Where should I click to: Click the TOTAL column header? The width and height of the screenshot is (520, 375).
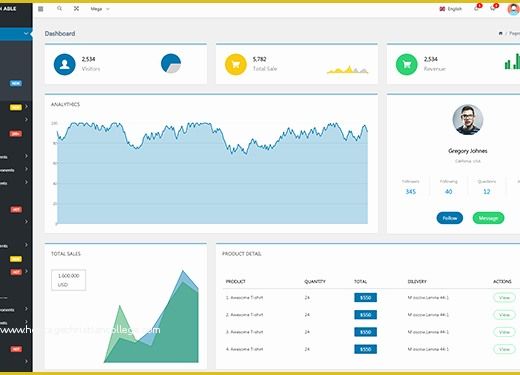tap(360, 282)
